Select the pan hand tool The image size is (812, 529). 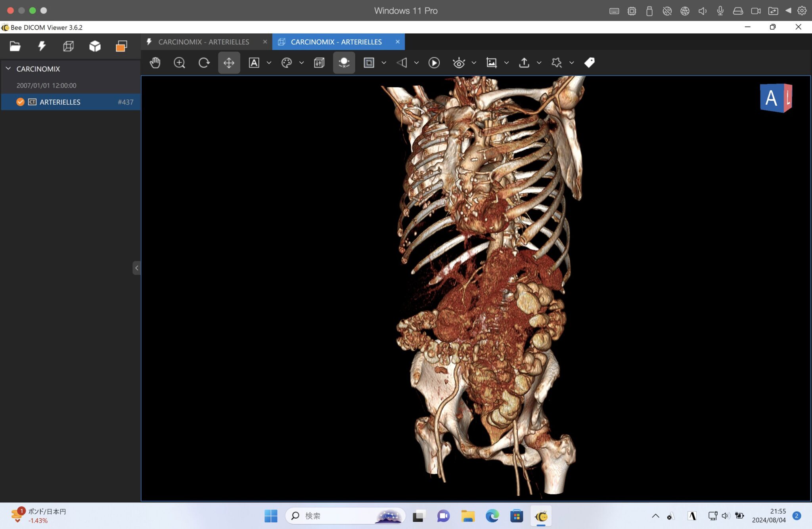pyautogui.click(x=155, y=63)
